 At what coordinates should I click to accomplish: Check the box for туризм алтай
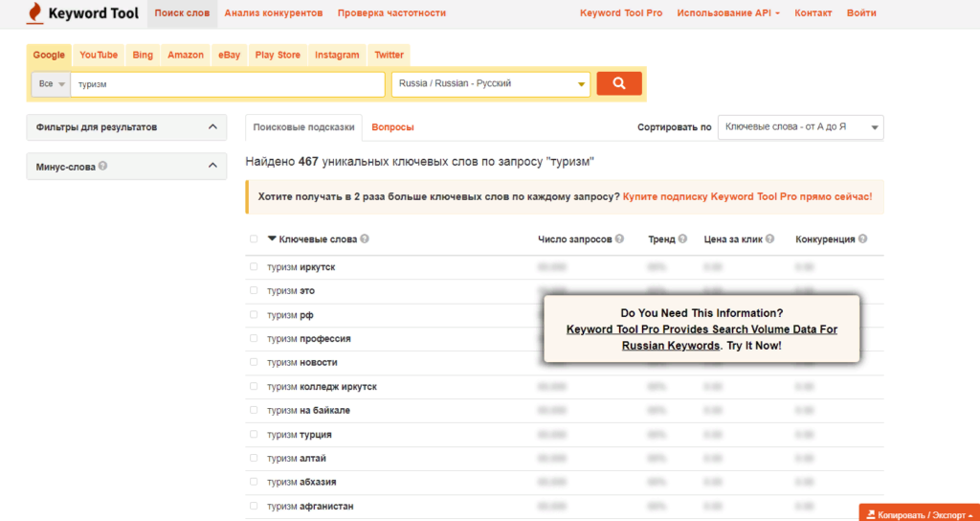click(x=253, y=458)
